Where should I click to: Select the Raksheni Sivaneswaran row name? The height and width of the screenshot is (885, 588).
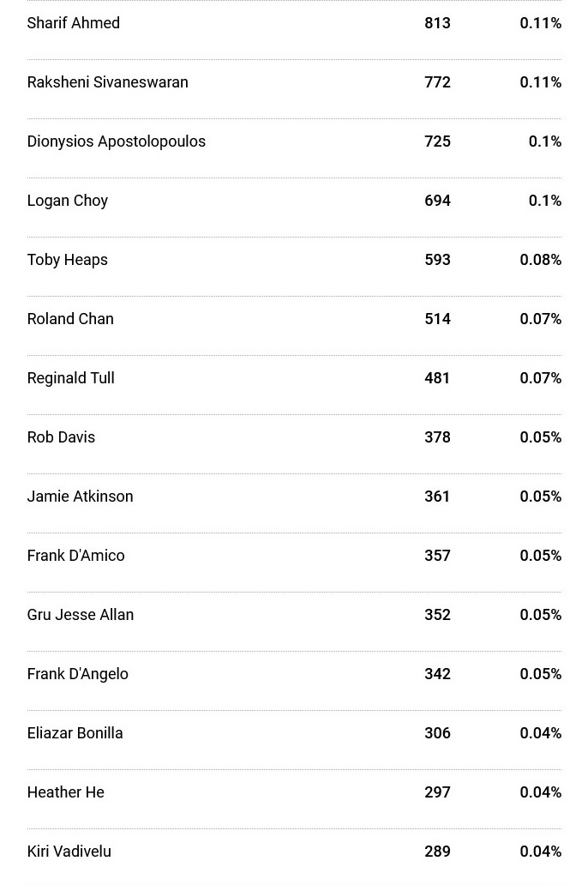click(x=107, y=82)
